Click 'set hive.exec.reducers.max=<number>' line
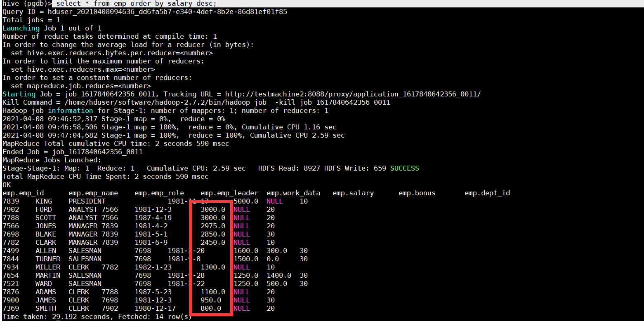 point(83,69)
